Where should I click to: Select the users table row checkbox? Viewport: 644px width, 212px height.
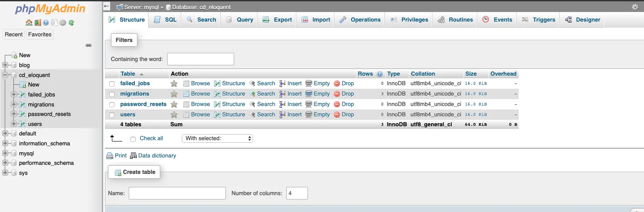(112, 115)
